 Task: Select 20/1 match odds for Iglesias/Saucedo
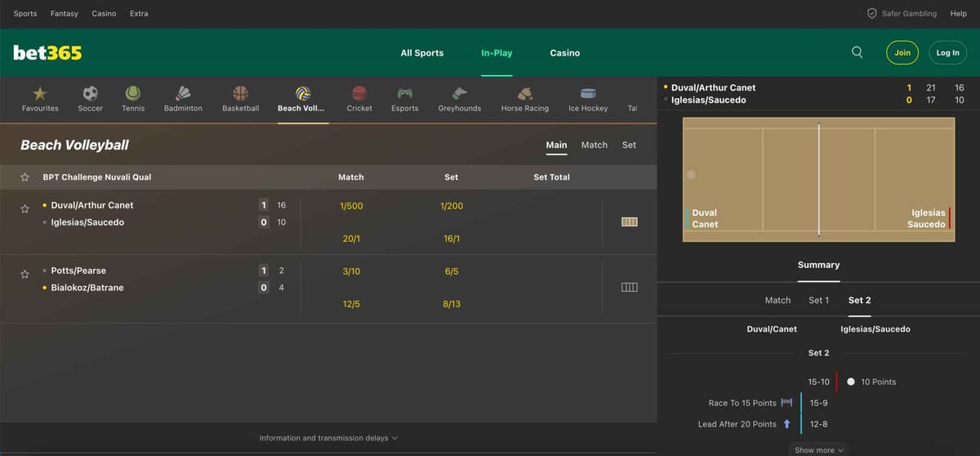351,239
